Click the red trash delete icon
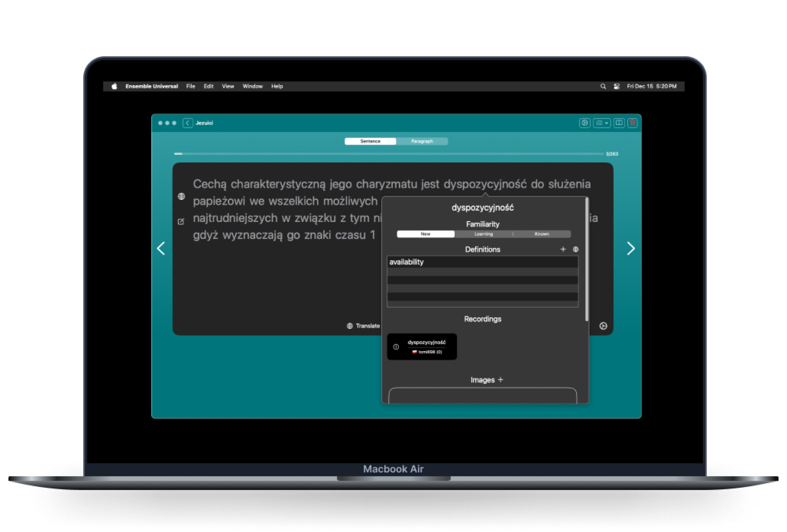The height and width of the screenshot is (532, 787). pyautogui.click(x=632, y=123)
